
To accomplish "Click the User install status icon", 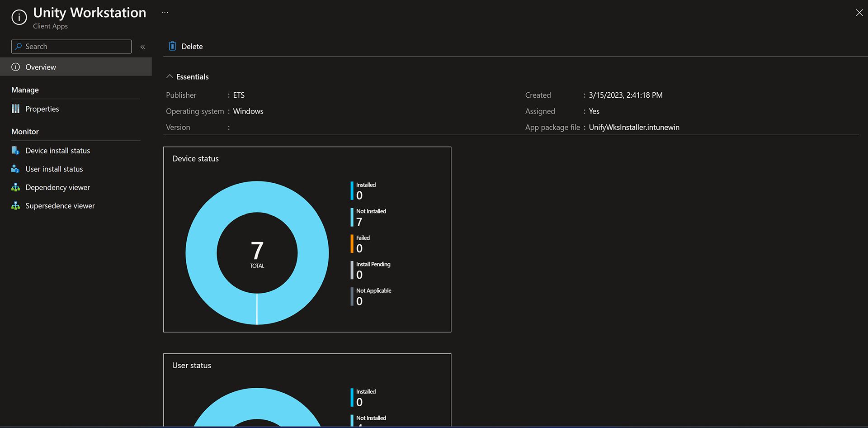I will tap(15, 169).
